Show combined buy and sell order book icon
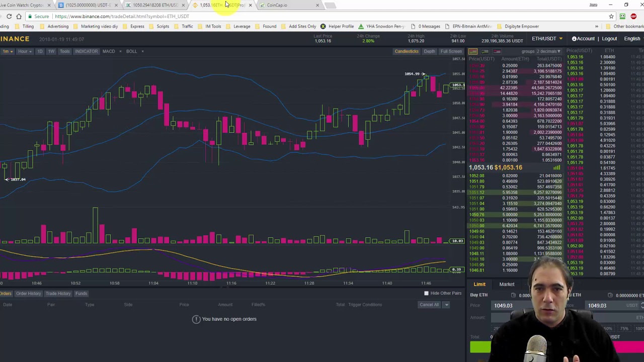Screen dimensions: 644x362 473,51
